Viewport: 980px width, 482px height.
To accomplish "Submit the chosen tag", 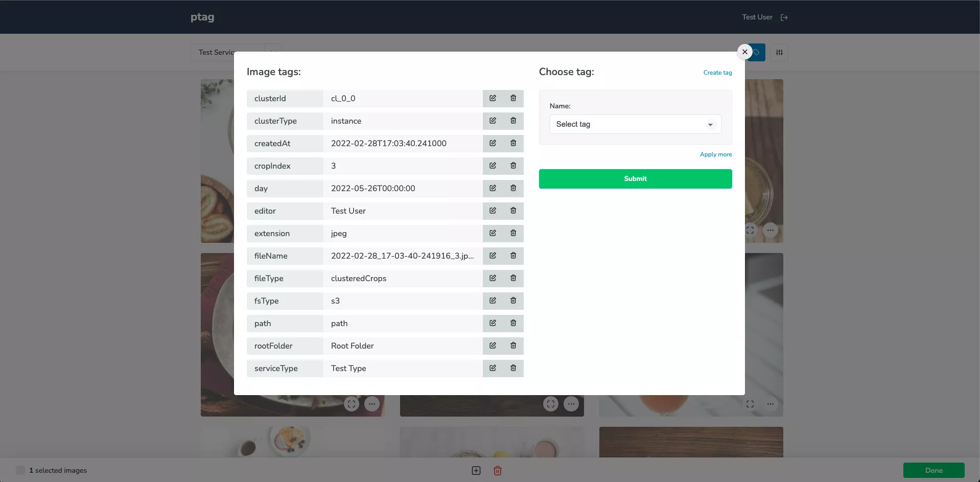I will (x=635, y=179).
